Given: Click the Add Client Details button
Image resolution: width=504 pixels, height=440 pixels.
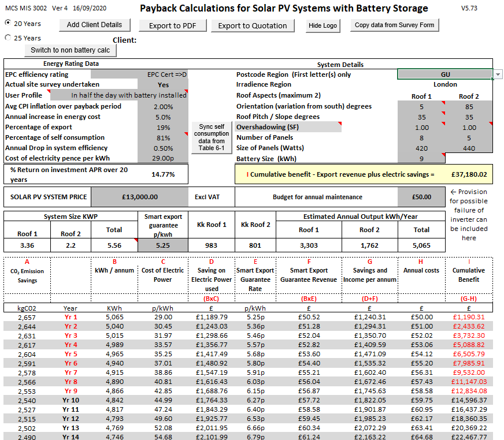Looking at the screenshot, I should pyautogui.click(x=94, y=25).
